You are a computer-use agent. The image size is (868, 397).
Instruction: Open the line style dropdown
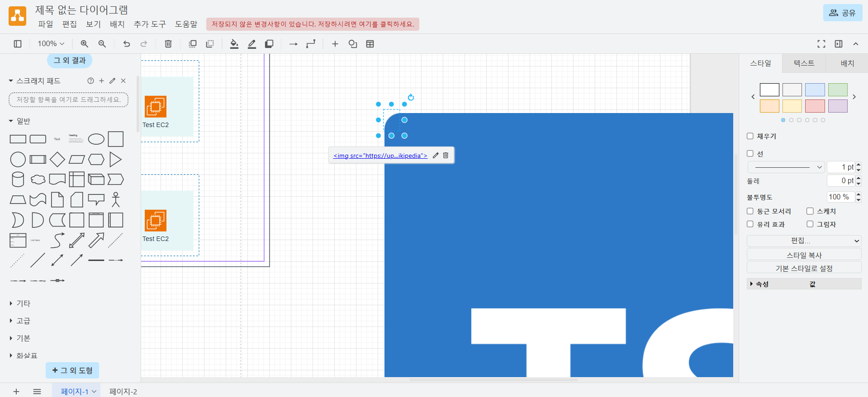[x=786, y=167]
